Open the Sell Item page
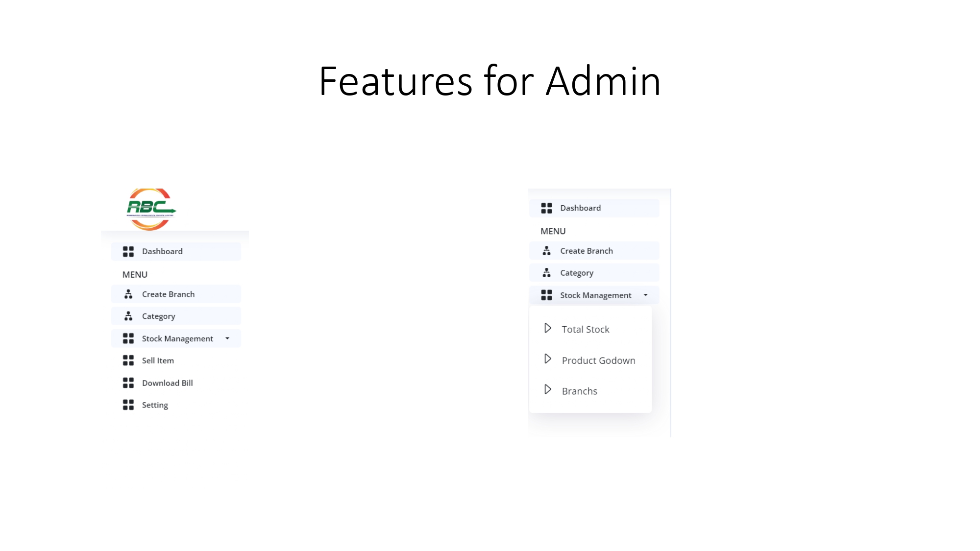Viewport: 980px width, 551px height. click(158, 360)
